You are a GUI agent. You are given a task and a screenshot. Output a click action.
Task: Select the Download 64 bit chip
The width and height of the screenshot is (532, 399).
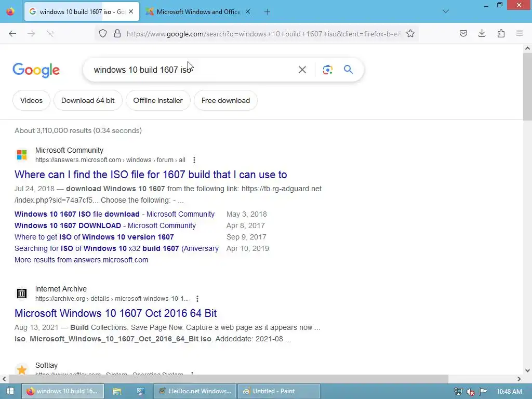pos(88,100)
